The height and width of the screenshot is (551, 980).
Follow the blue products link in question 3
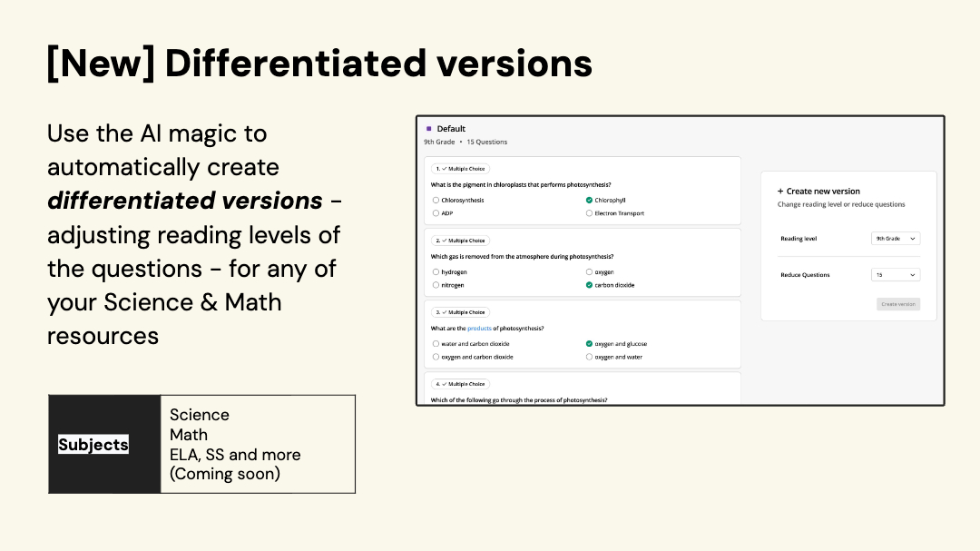(479, 329)
